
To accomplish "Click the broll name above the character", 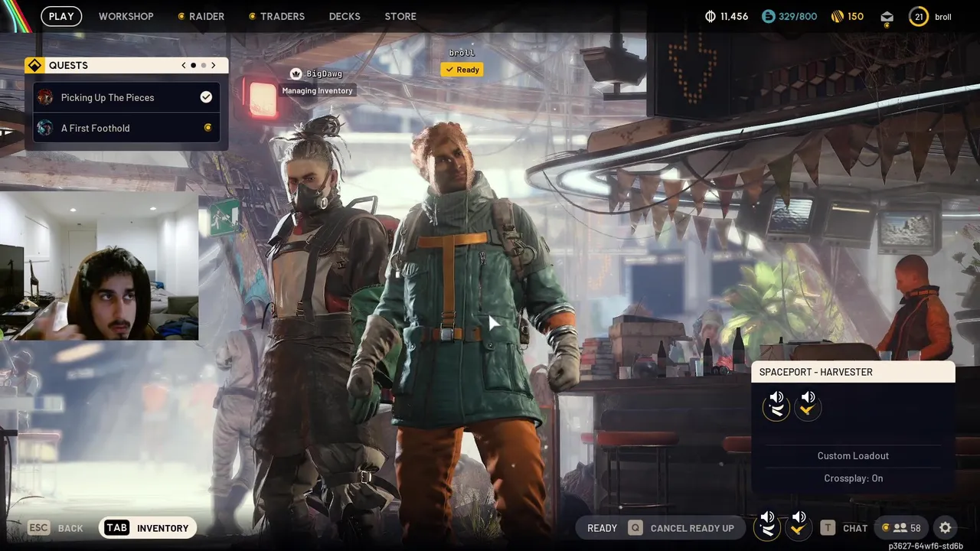I will [x=462, y=53].
